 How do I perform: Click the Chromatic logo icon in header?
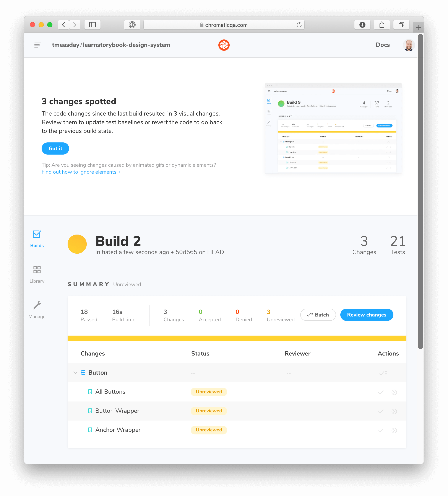pos(224,45)
